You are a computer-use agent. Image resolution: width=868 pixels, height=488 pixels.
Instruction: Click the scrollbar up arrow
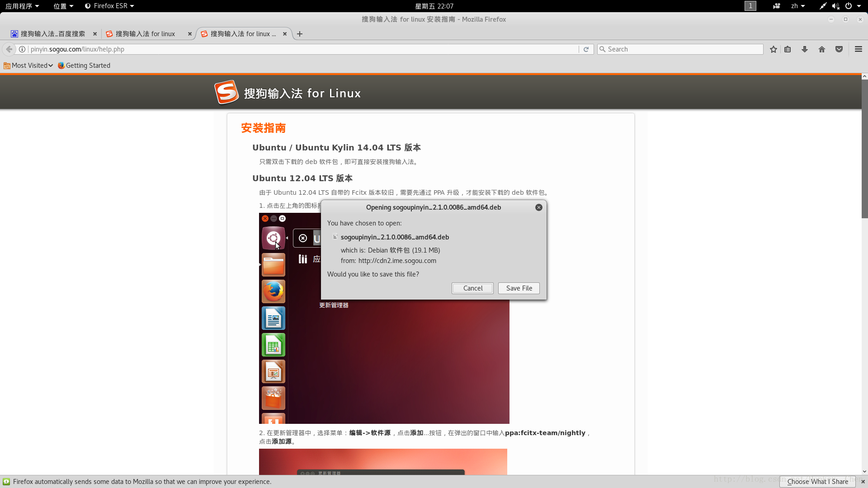864,77
